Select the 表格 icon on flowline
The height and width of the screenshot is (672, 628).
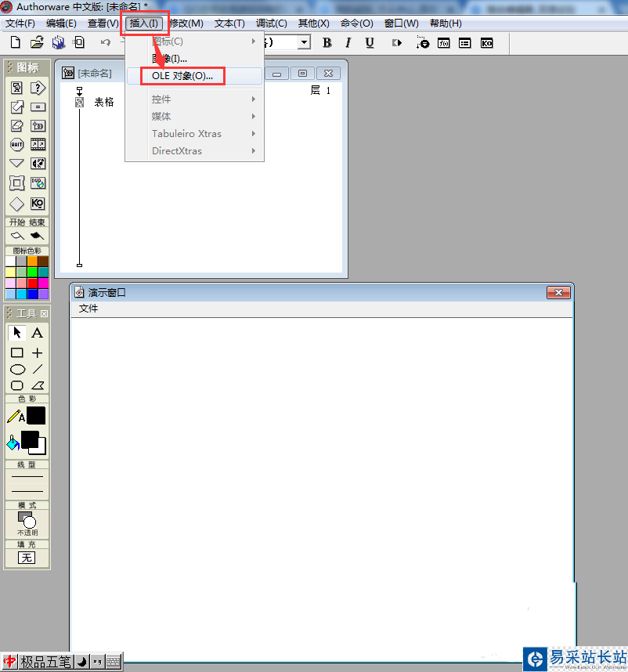[80, 102]
